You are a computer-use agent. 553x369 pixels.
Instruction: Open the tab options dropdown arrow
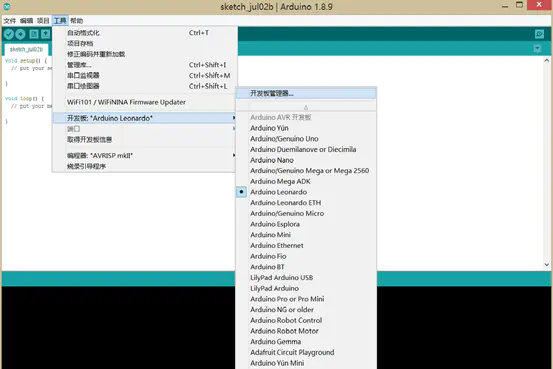[537, 49]
